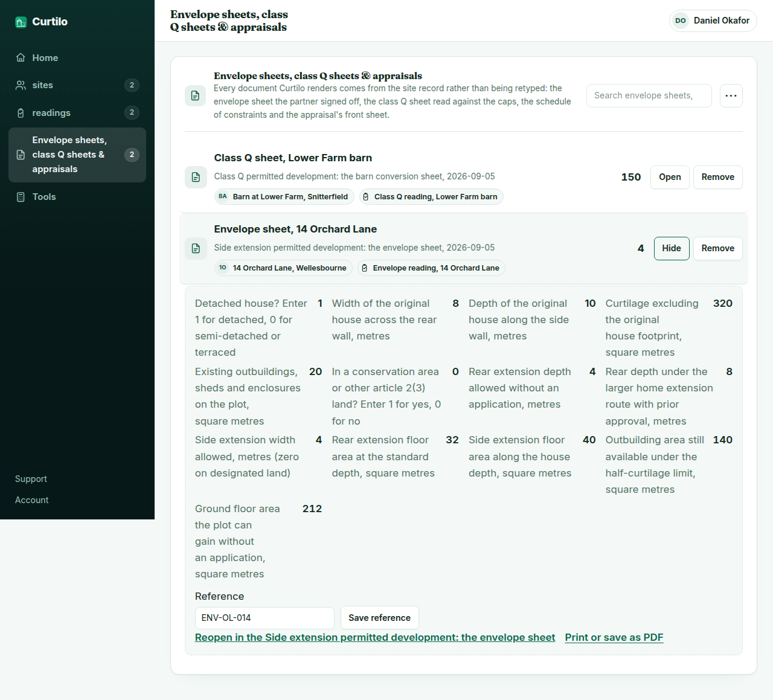This screenshot has height=700, width=773.
Task: Click the Envelope sheets nav count badge 2
Action: (132, 155)
